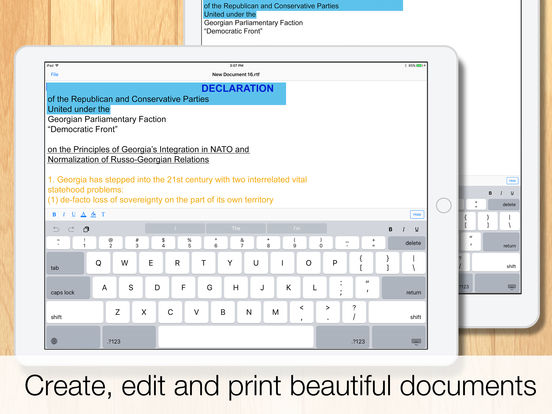The image size is (552, 414).
Task: Tap the emoji key at bottom left
Action: (73, 337)
